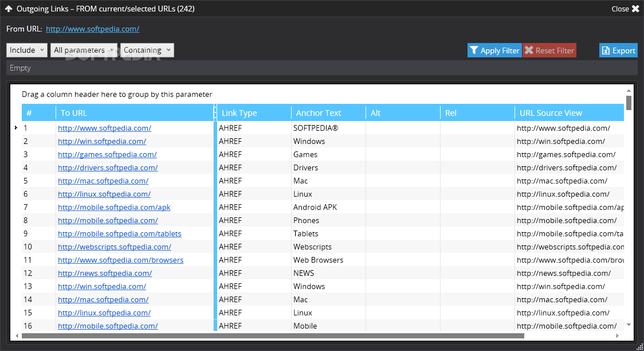Click the row 1 indicator arrow
The width and height of the screenshot is (644, 351).
coord(16,128)
